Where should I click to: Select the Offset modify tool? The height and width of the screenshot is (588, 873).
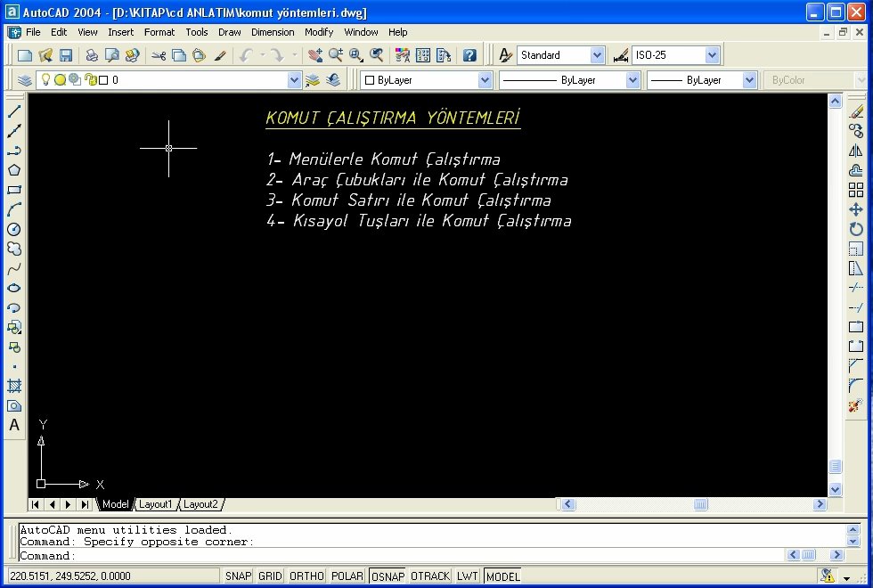click(856, 170)
